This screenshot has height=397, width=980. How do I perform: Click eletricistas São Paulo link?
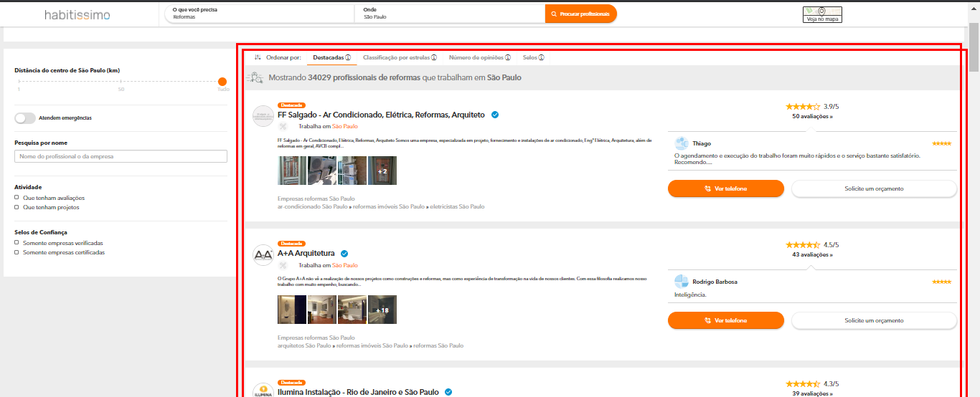(x=457, y=206)
